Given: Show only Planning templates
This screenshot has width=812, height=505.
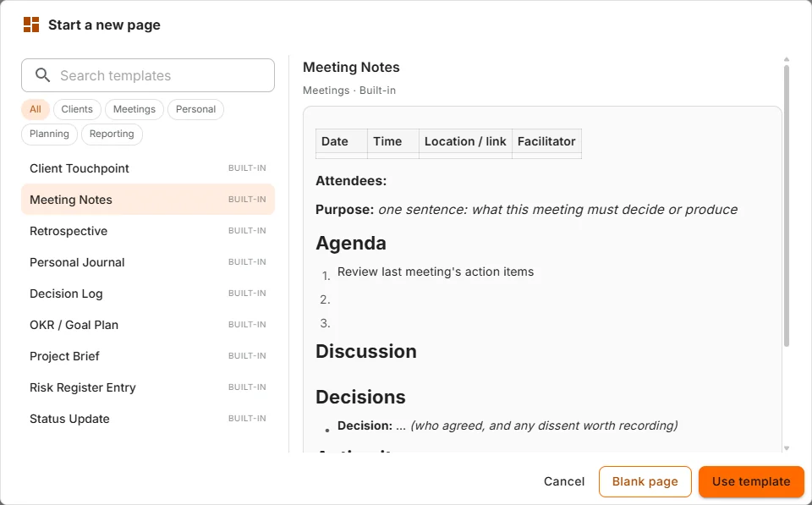Looking at the screenshot, I should click(49, 134).
